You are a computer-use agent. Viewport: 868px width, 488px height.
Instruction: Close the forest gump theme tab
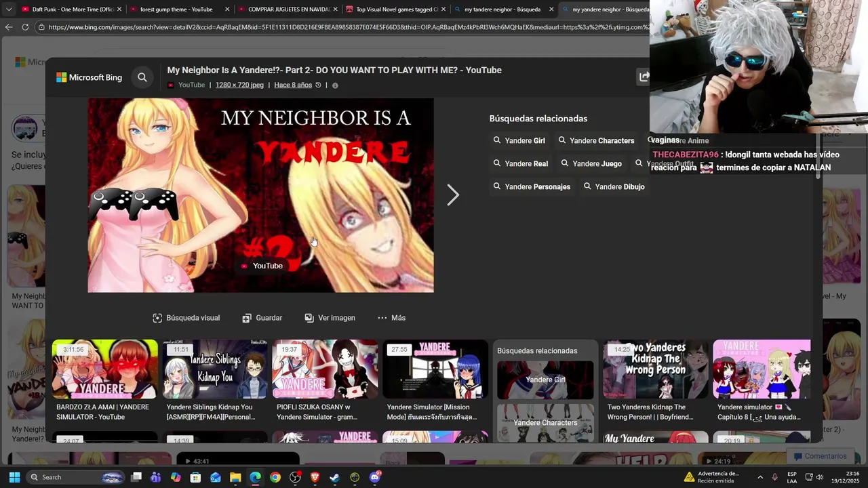227,9
